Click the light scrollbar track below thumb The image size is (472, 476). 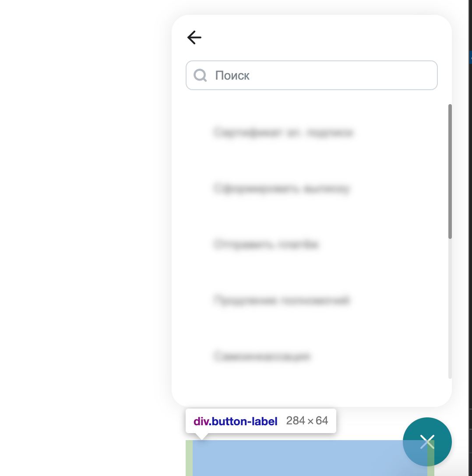450,309
